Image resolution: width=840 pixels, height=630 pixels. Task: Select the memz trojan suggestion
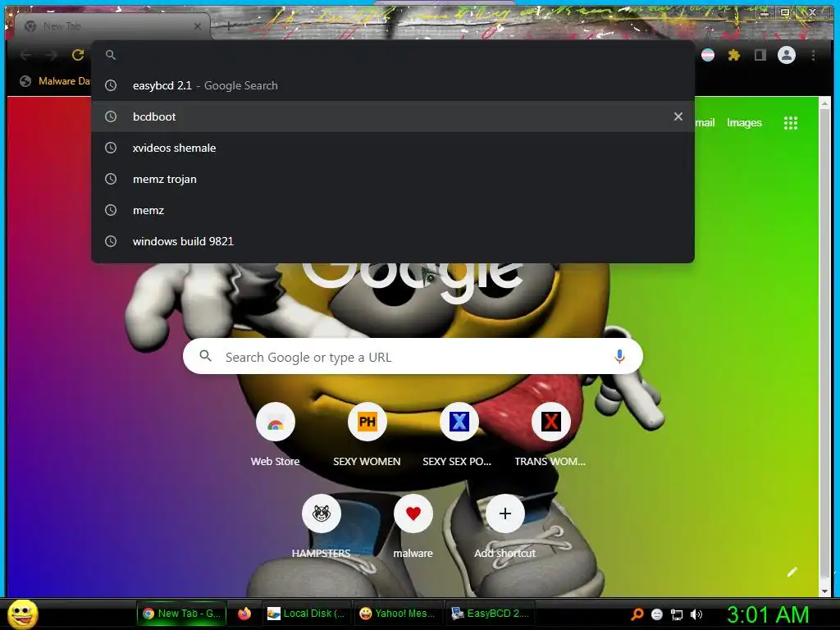pos(393,179)
